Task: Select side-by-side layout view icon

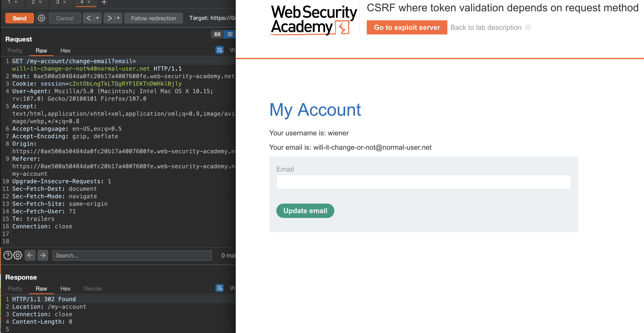Action: point(217,34)
